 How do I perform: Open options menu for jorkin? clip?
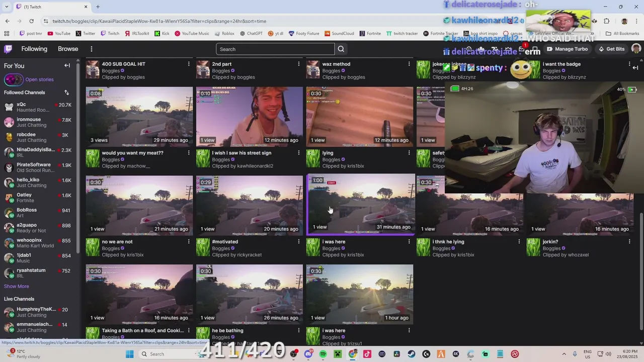pos(629,242)
